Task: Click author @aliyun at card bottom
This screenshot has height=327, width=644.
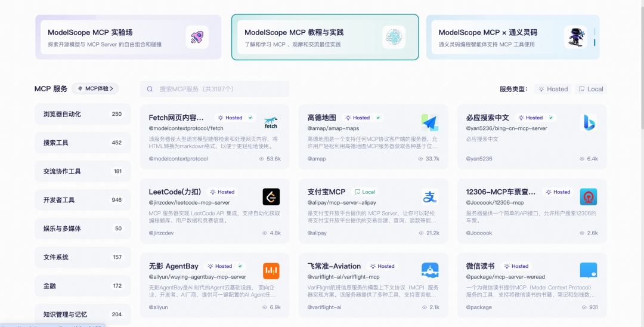Action: pos(158,307)
